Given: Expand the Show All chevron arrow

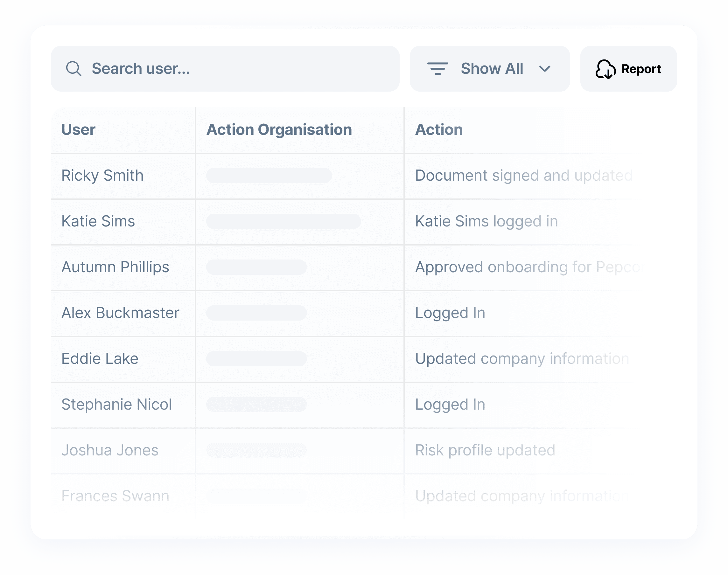Looking at the screenshot, I should (544, 69).
